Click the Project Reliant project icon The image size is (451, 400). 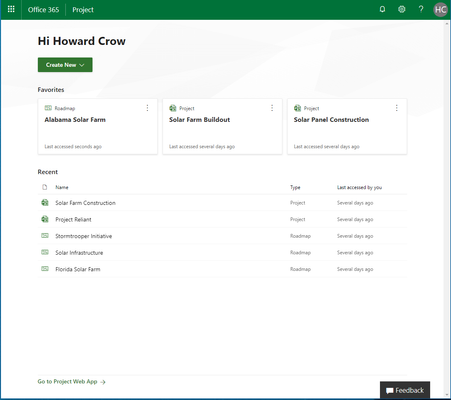tap(45, 219)
